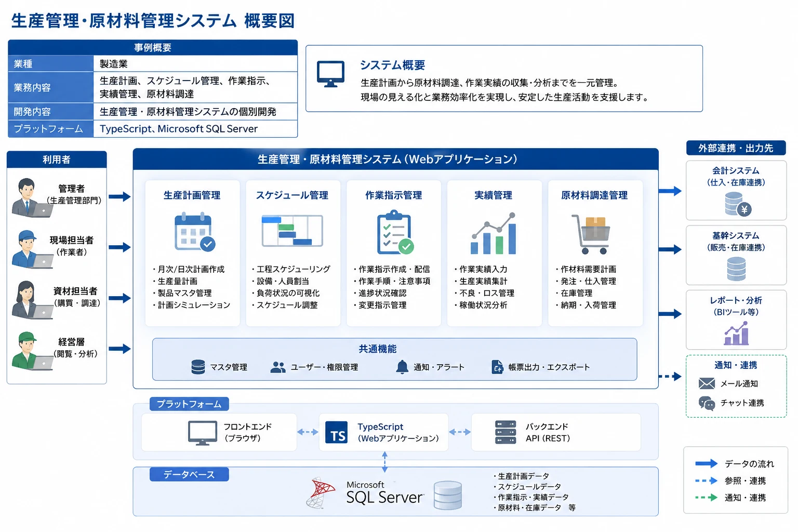Click the bar chart icon under 実績管理

click(x=494, y=233)
